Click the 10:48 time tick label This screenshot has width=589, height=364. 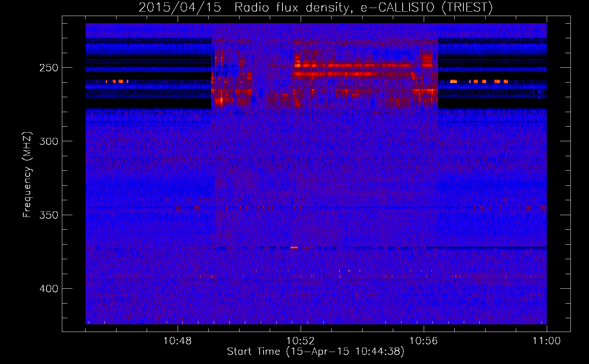[x=178, y=341]
